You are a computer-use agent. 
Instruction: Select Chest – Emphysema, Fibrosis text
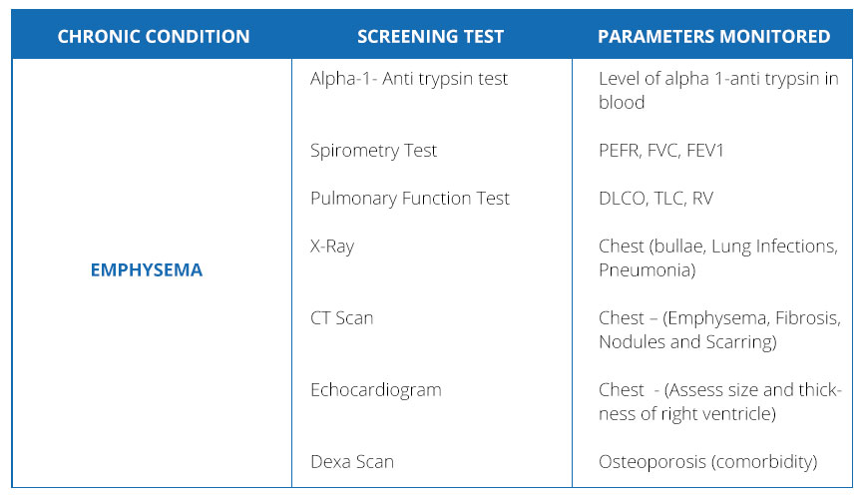point(719,318)
